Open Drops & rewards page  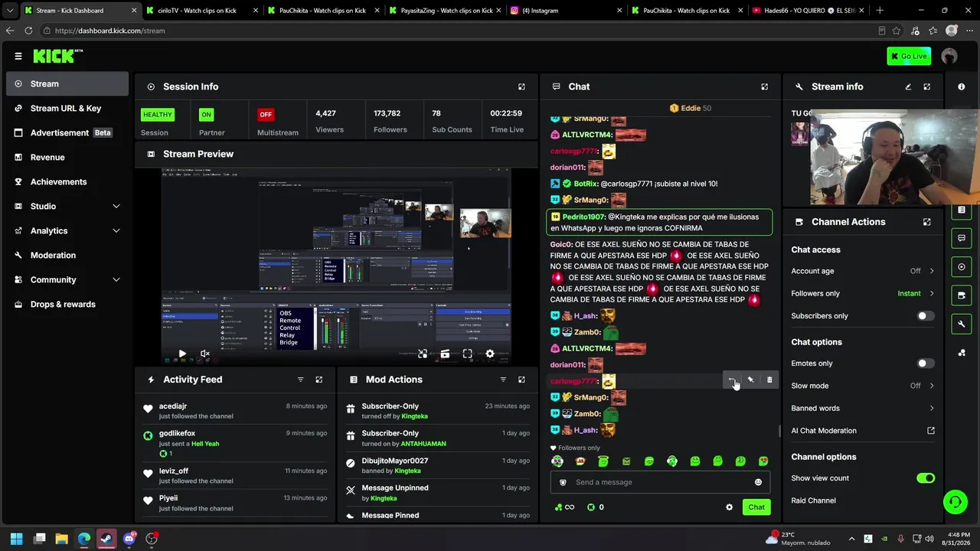pos(67,304)
